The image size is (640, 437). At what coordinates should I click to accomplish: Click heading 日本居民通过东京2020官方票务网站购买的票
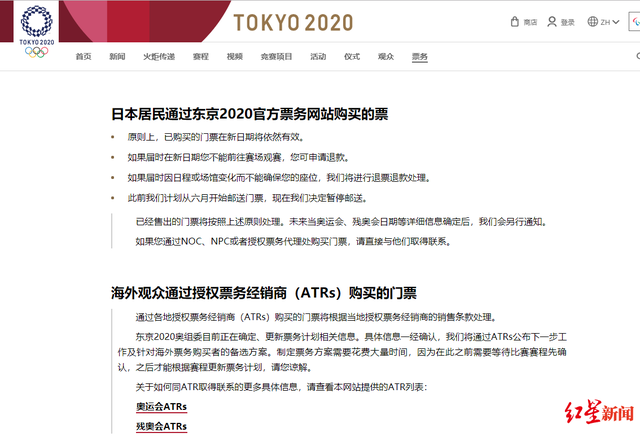coord(249,114)
